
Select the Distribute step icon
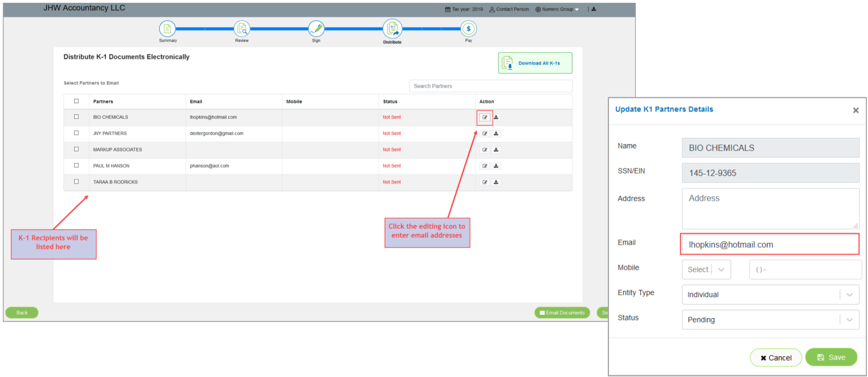393,29
